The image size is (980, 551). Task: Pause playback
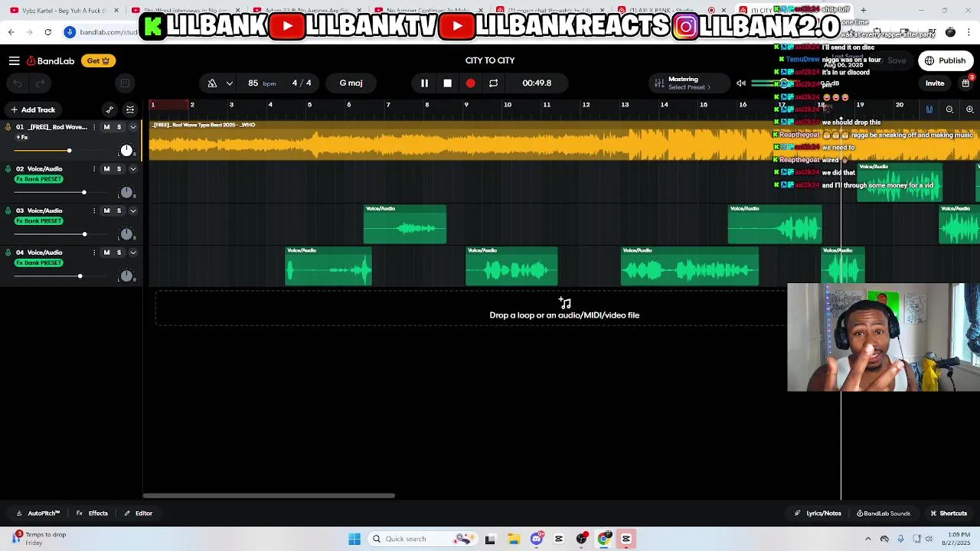coord(424,83)
